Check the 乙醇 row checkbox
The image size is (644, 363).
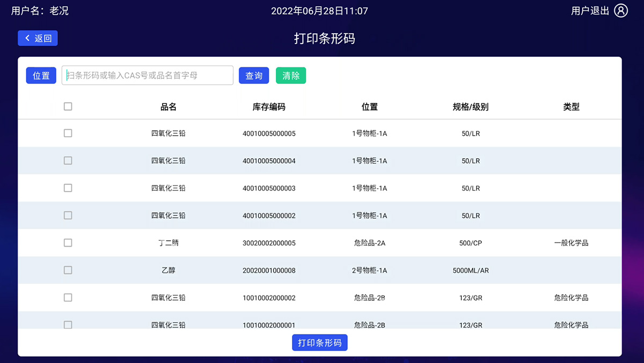coord(68,270)
